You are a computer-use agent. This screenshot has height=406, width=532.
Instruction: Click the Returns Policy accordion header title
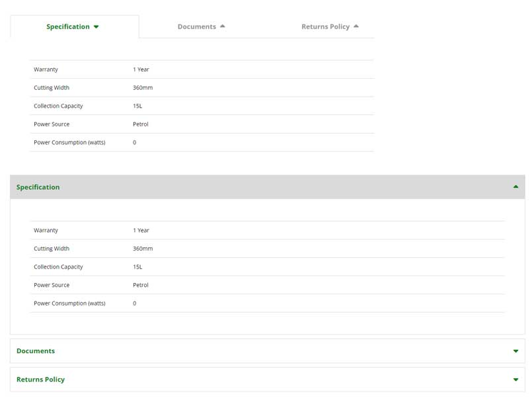tap(40, 380)
